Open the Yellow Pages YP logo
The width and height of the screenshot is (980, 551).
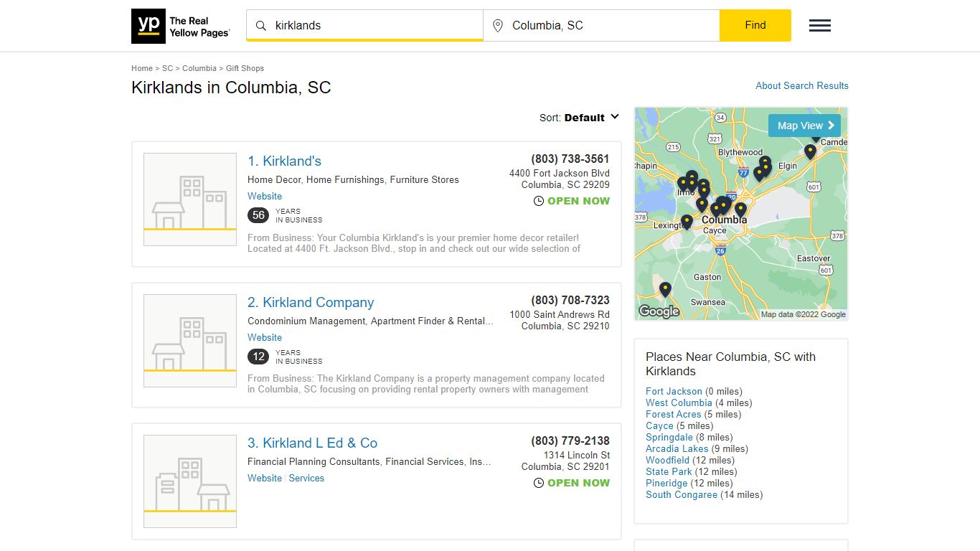(x=181, y=27)
